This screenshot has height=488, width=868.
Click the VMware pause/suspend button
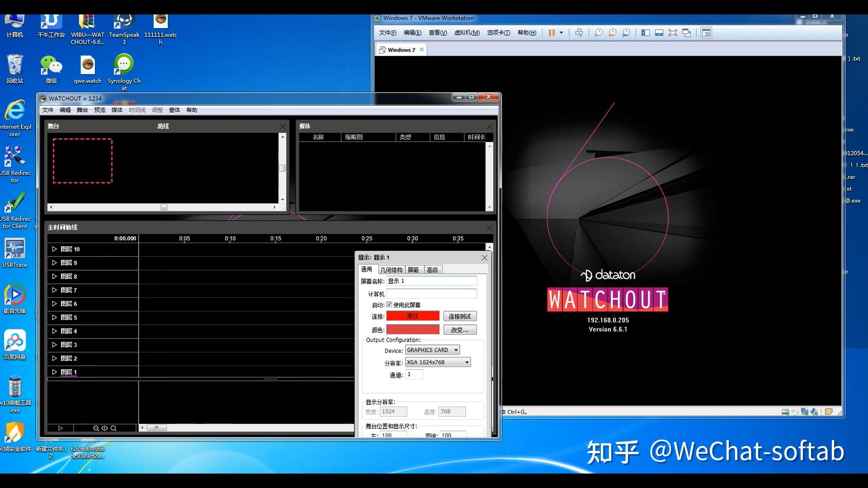(551, 33)
